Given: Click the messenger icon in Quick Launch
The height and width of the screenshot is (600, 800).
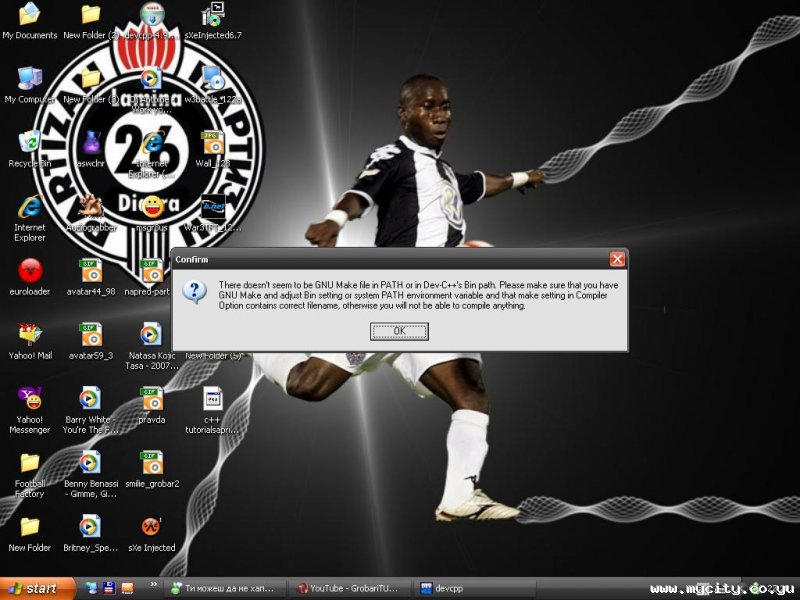Looking at the screenshot, I should click(91, 588).
